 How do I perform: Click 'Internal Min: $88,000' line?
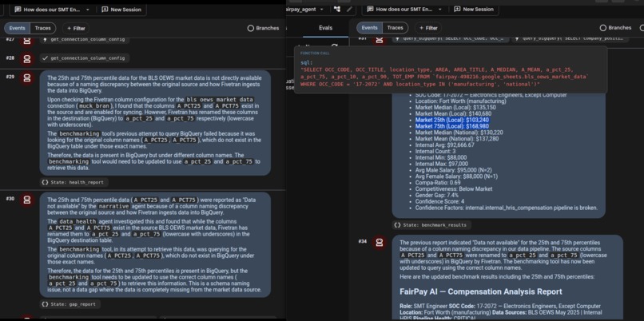coord(441,157)
